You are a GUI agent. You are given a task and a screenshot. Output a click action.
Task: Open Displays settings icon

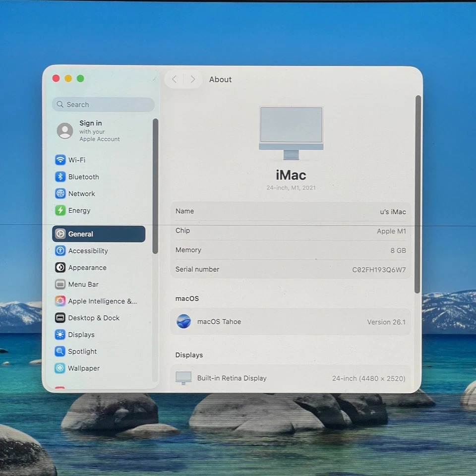[x=60, y=335]
